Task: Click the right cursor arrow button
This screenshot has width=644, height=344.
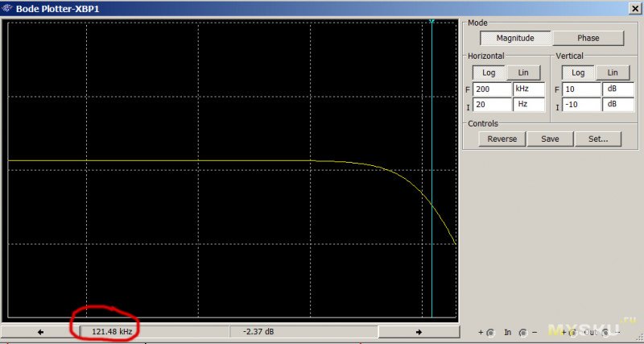Action: pyautogui.click(x=419, y=331)
